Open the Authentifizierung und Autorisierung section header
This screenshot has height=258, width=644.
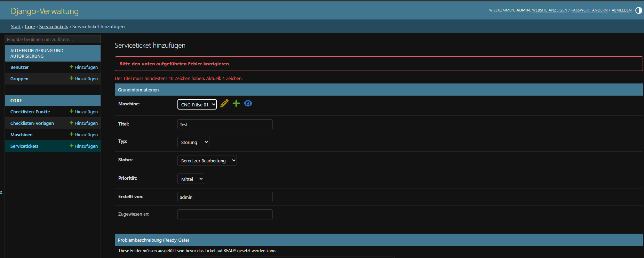coord(37,53)
